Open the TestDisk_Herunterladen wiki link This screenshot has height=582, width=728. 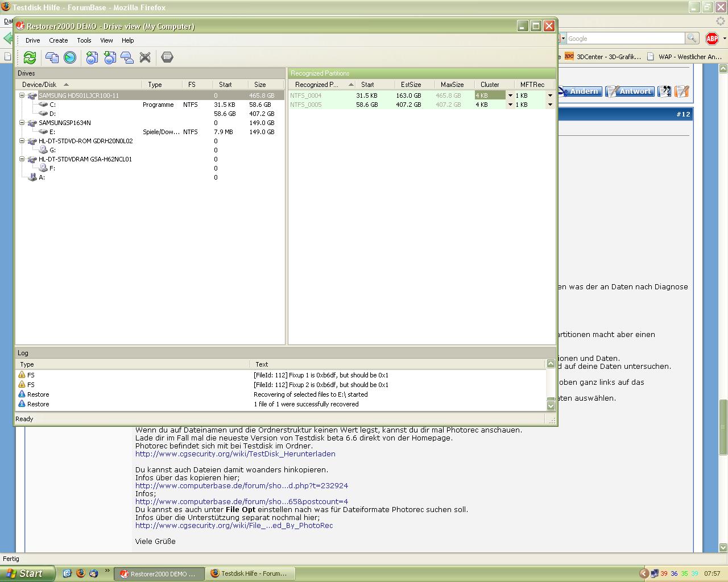click(x=235, y=454)
